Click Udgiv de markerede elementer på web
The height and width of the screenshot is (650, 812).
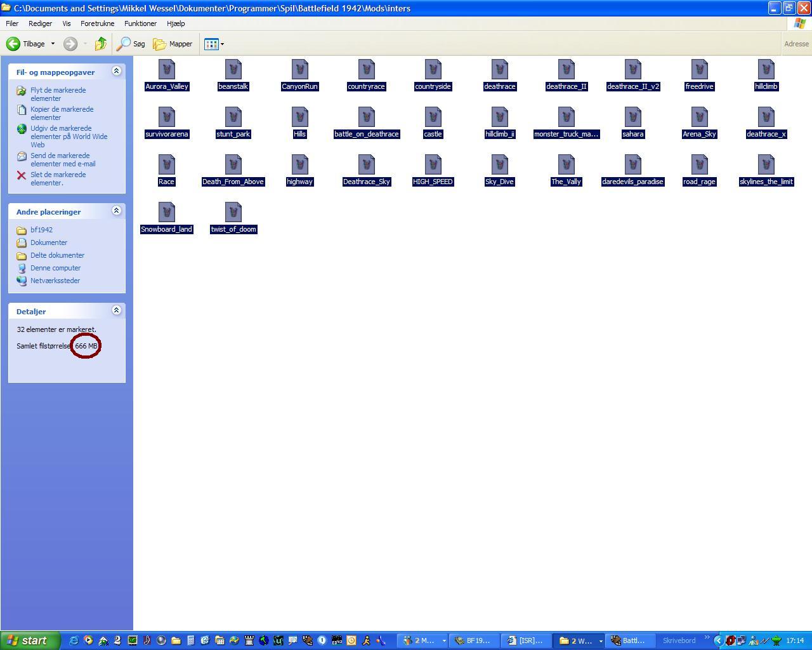[69, 136]
